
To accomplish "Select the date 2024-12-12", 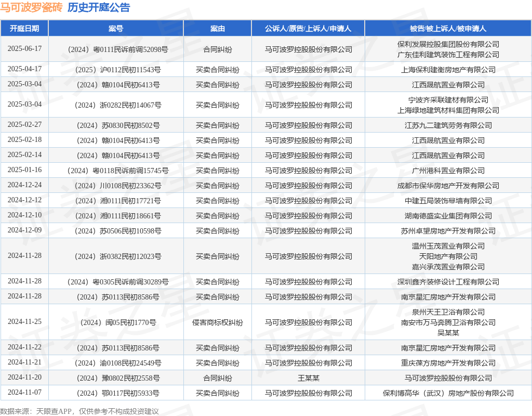I will coord(25,200).
